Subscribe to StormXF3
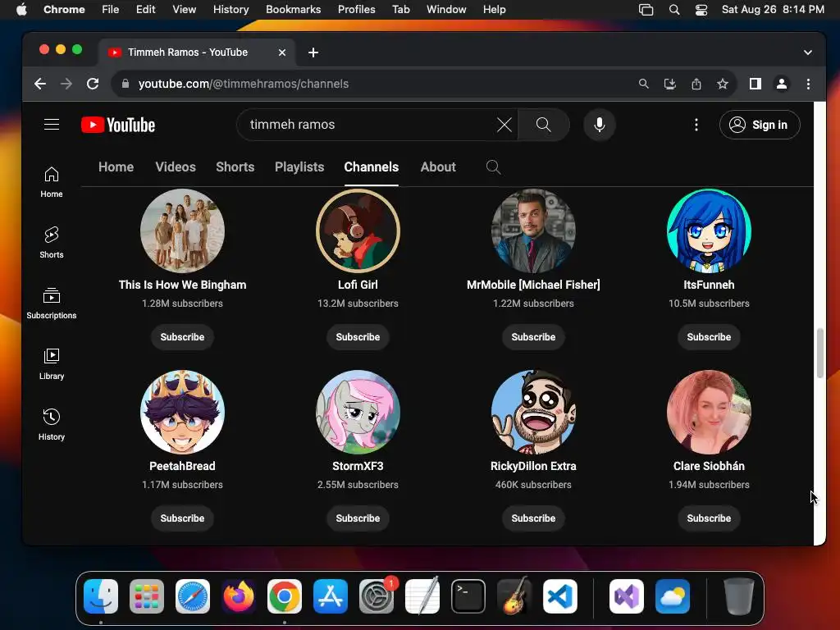Screen dimensions: 840x630 coord(358,518)
